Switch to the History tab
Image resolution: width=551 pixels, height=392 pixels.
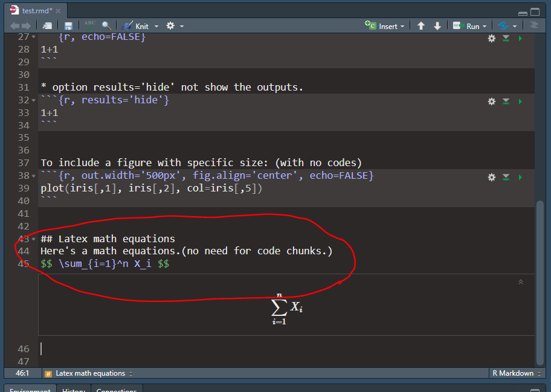tap(74, 390)
